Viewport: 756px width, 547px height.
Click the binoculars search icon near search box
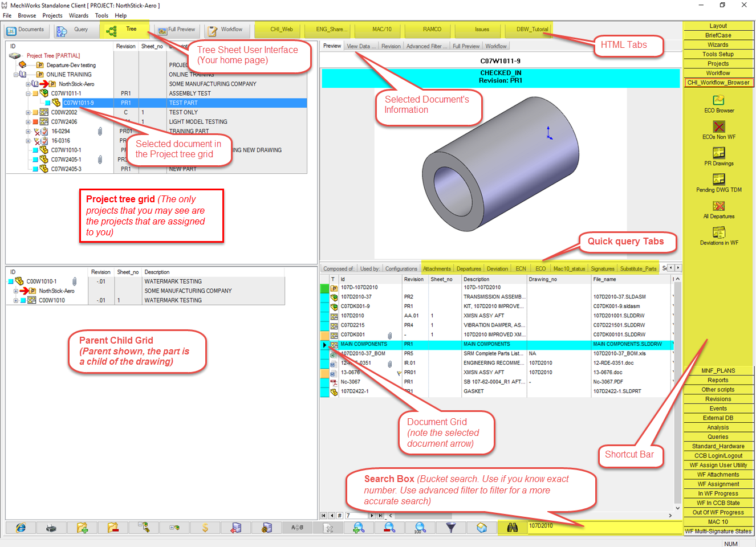tap(512, 527)
